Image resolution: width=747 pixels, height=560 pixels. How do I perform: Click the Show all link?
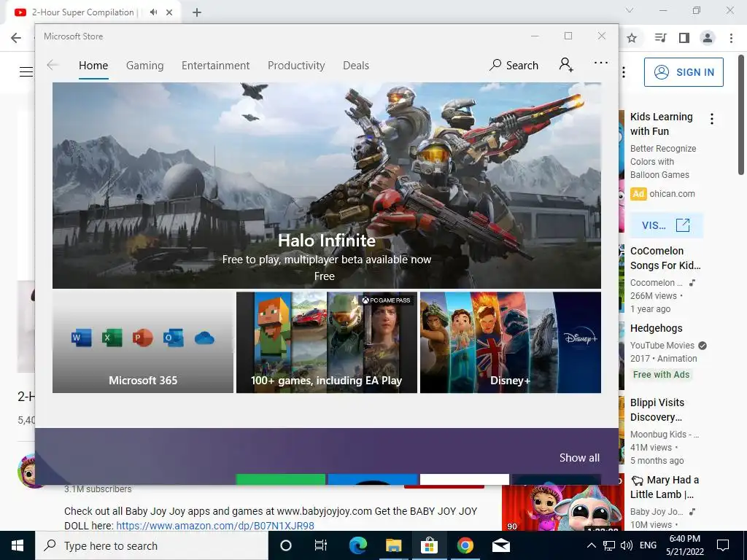click(x=579, y=458)
